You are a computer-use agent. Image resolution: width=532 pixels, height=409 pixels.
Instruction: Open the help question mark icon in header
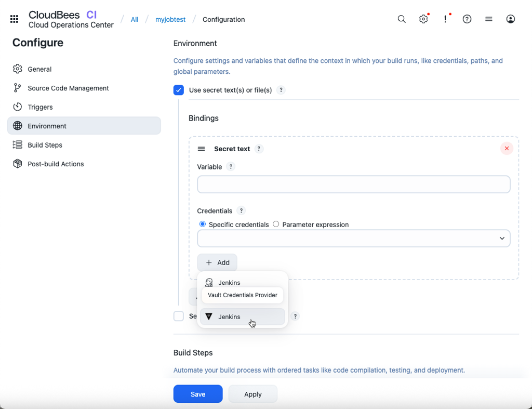(467, 19)
